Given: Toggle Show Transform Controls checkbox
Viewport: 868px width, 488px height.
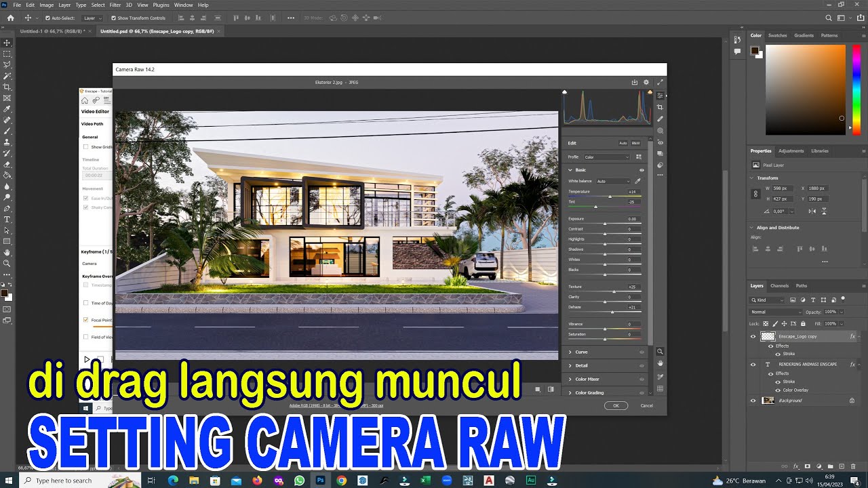Looking at the screenshot, I should (x=113, y=18).
